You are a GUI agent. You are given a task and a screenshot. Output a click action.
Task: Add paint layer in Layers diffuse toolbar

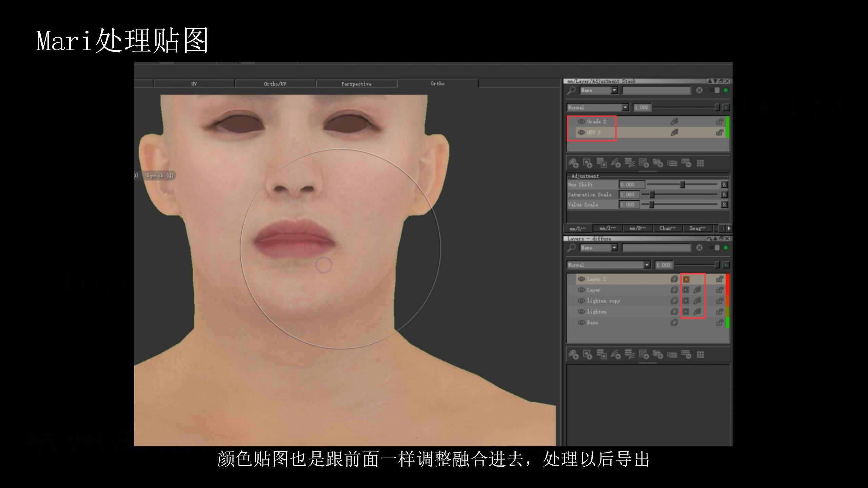(x=573, y=354)
